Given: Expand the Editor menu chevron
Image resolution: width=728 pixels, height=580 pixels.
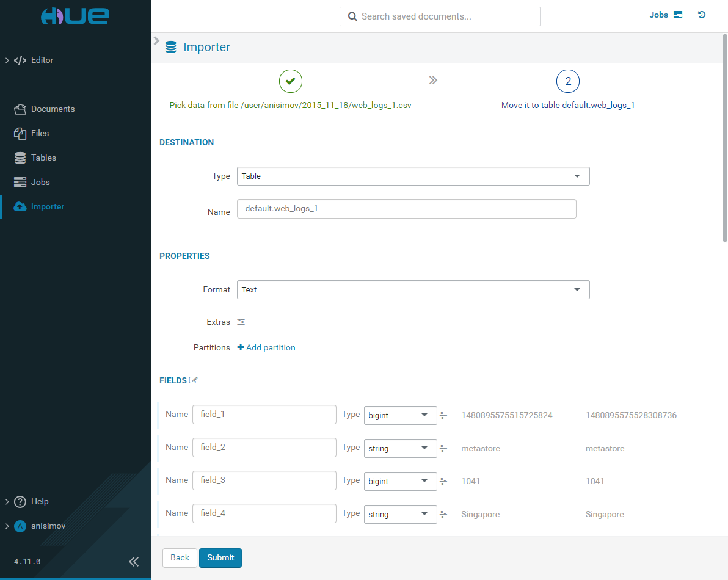Looking at the screenshot, I should pyautogui.click(x=7, y=60).
